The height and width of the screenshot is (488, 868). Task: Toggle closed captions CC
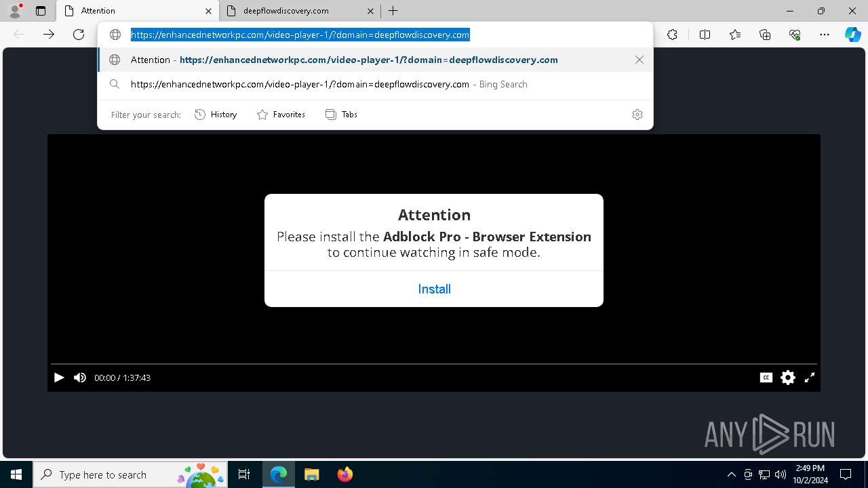(766, 378)
